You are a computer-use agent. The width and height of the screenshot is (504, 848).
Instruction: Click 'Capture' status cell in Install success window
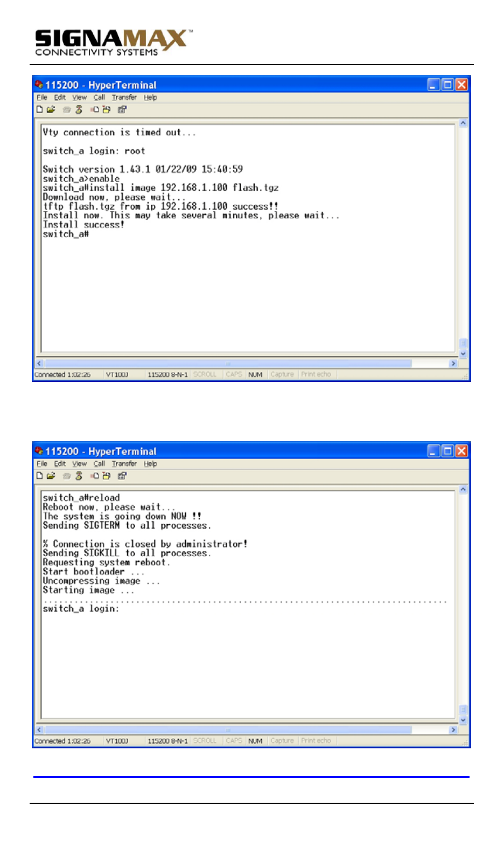tap(282, 375)
